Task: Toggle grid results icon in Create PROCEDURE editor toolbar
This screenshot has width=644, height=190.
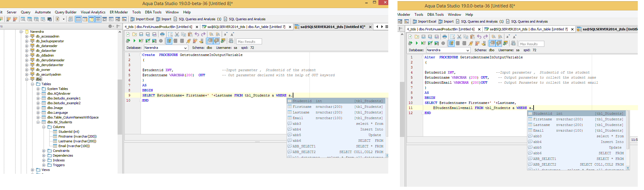Action: tap(210, 41)
